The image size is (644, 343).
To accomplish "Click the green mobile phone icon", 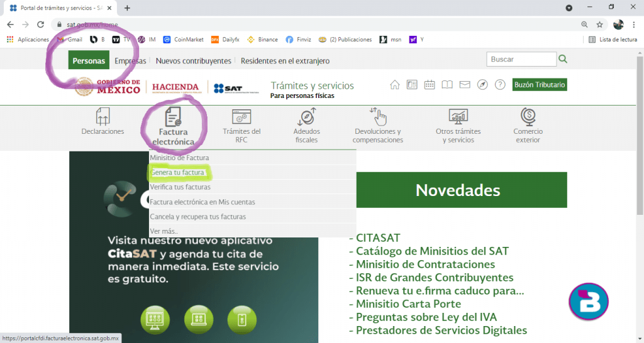I will [x=242, y=319].
